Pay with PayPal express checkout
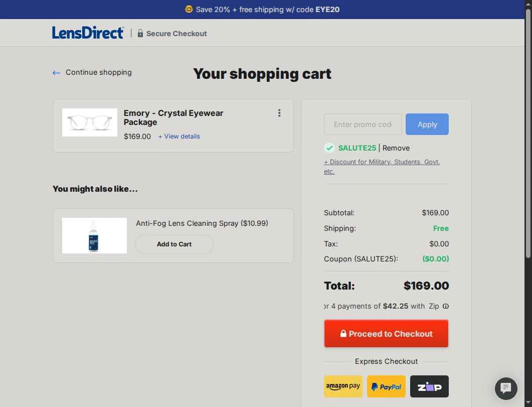This screenshot has width=532, height=407. click(386, 386)
